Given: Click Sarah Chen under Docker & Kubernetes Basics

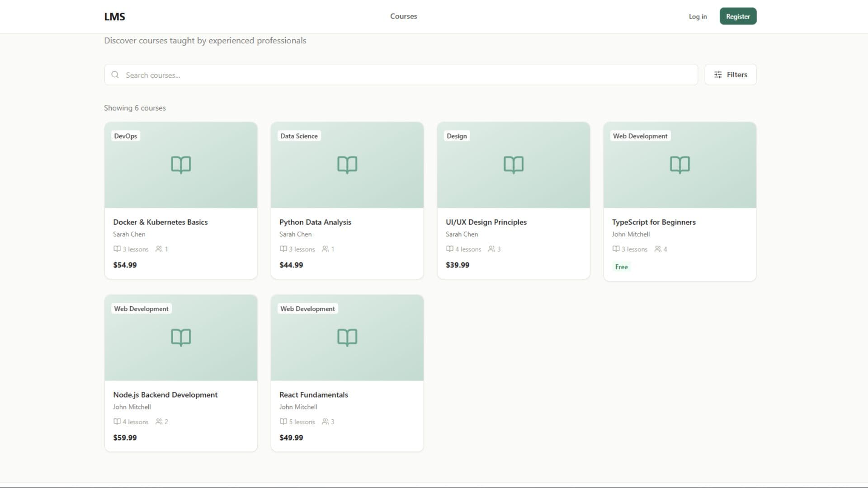Looking at the screenshot, I should 129,235.
